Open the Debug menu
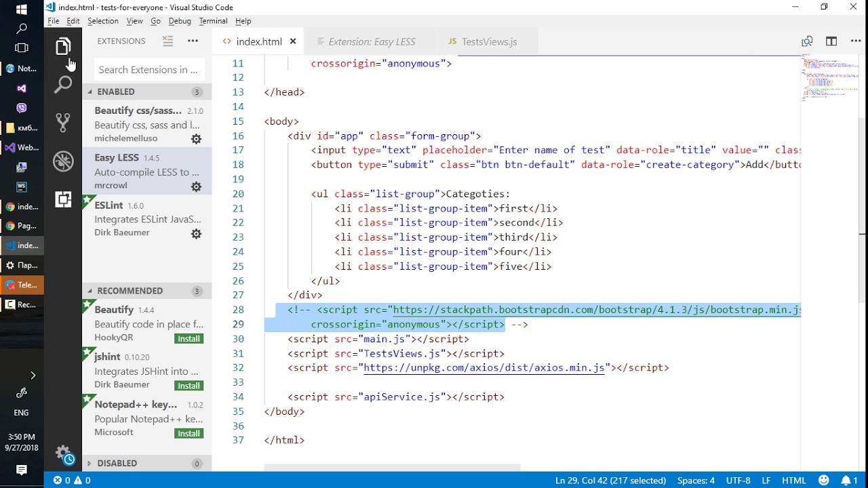The image size is (868, 488). (x=180, y=21)
